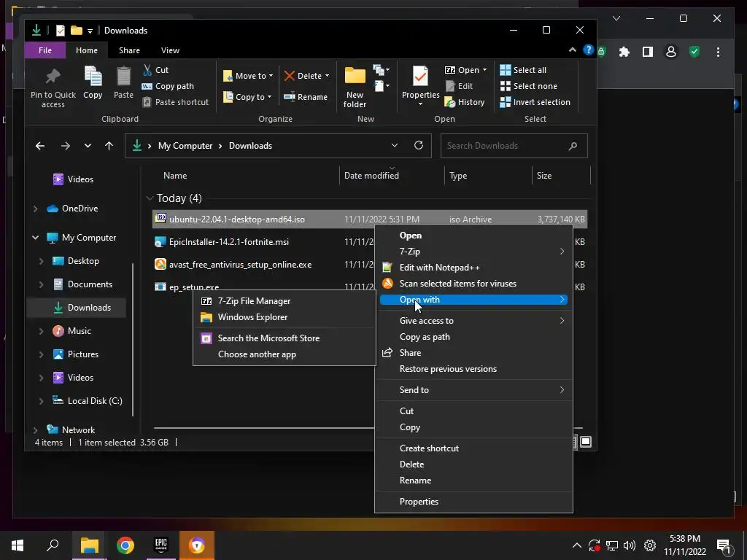Click Create shortcut in context menu
The image size is (747, 560).
pyautogui.click(x=473, y=448)
